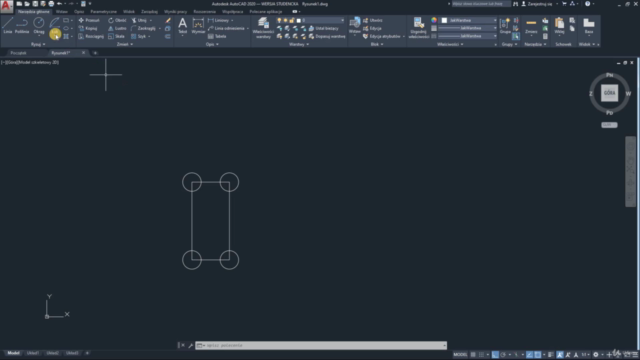Expand the Zmień (Modify) panel
Image resolution: width=640 pixels, height=360 pixels.
pos(124,44)
